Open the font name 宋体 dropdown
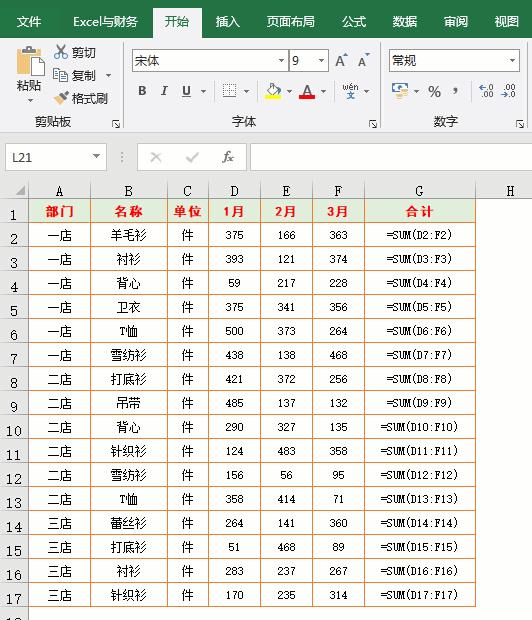The image size is (532, 620). click(281, 60)
